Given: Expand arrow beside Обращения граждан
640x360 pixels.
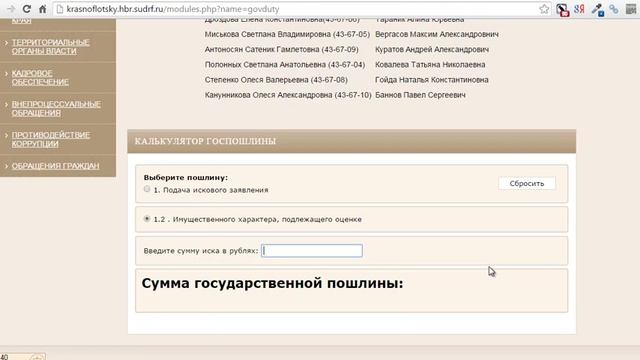Looking at the screenshot, I should (6, 166).
